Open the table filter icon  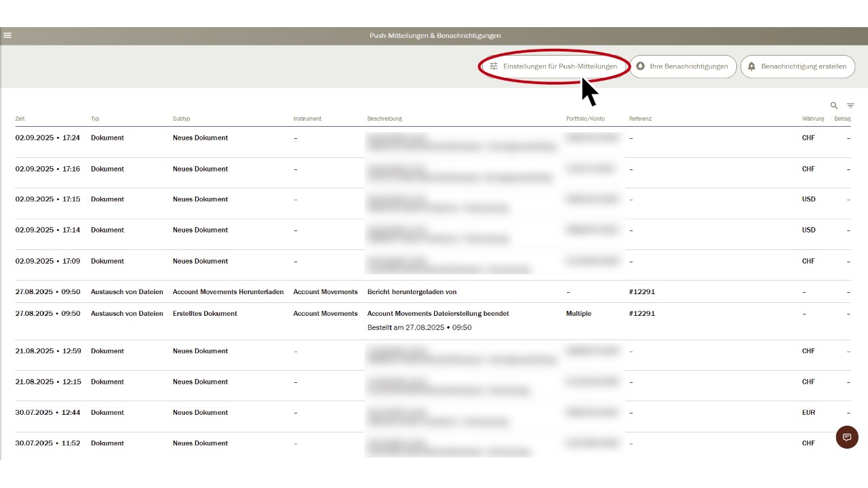point(850,106)
